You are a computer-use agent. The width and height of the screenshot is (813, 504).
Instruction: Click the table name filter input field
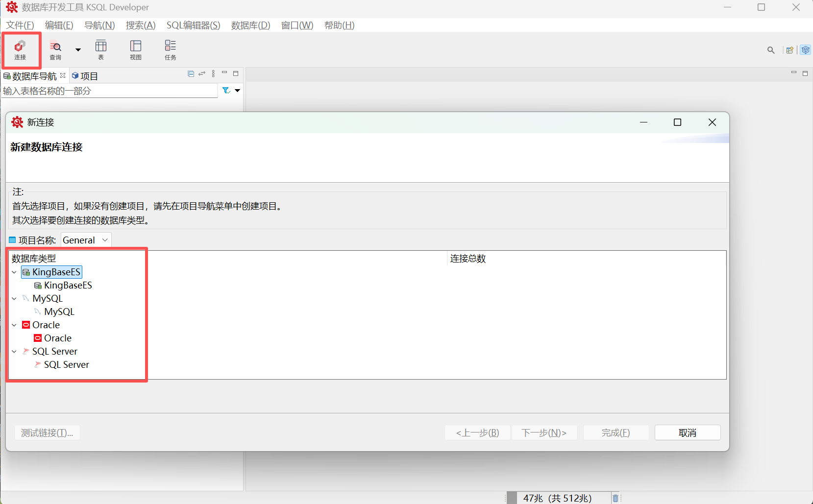[x=109, y=91]
